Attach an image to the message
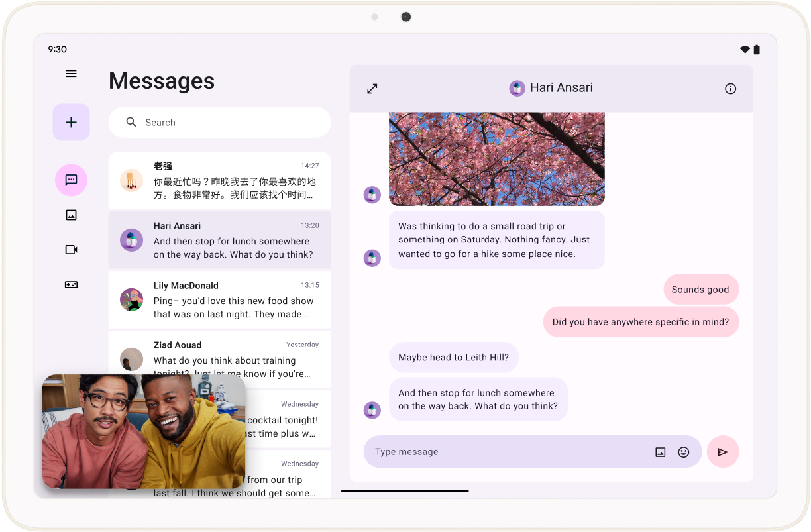This screenshot has width=811, height=532. (660, 452)
